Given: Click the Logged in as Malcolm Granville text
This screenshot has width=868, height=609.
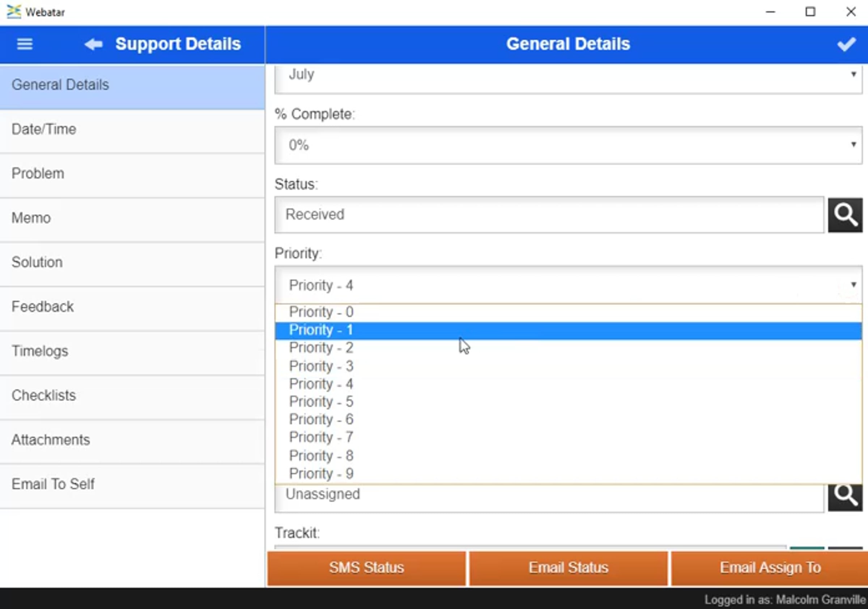Looking at the screenshot, I should click(785, 600).
